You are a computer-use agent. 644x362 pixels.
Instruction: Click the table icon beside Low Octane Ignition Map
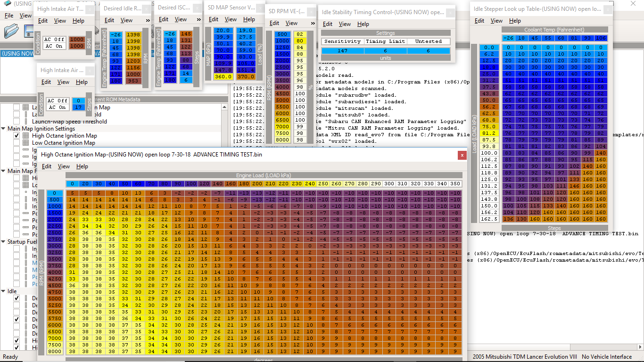(26, 143)
